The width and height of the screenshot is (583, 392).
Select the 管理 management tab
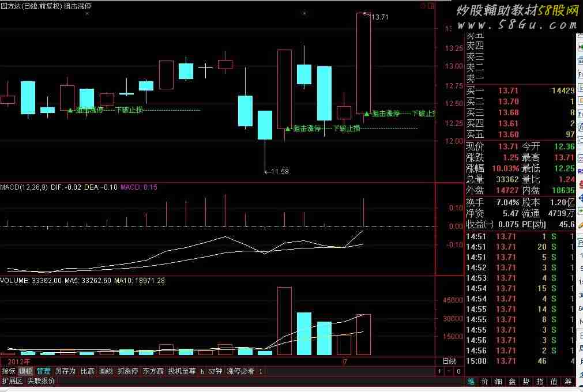43,371
